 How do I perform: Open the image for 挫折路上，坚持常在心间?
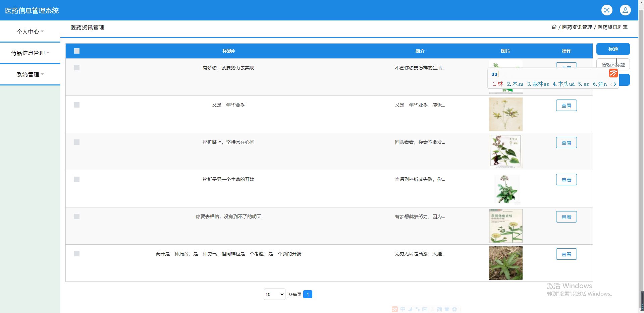505,151
